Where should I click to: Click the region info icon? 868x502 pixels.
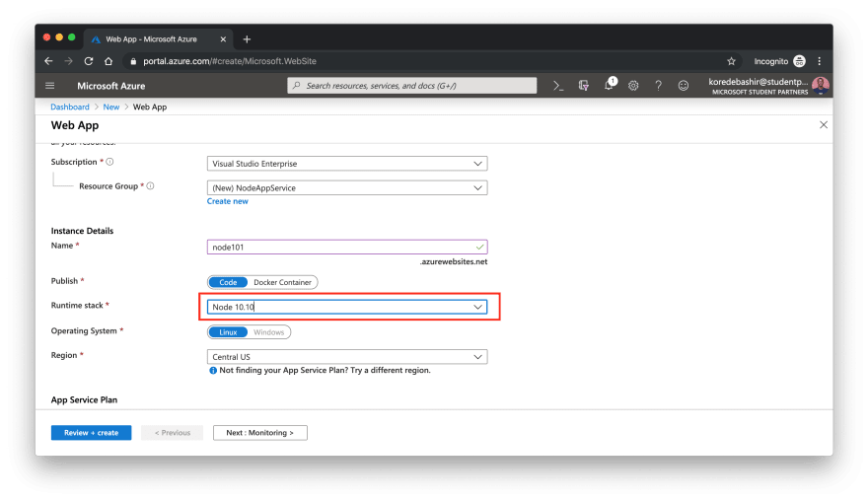coord(213,370)
